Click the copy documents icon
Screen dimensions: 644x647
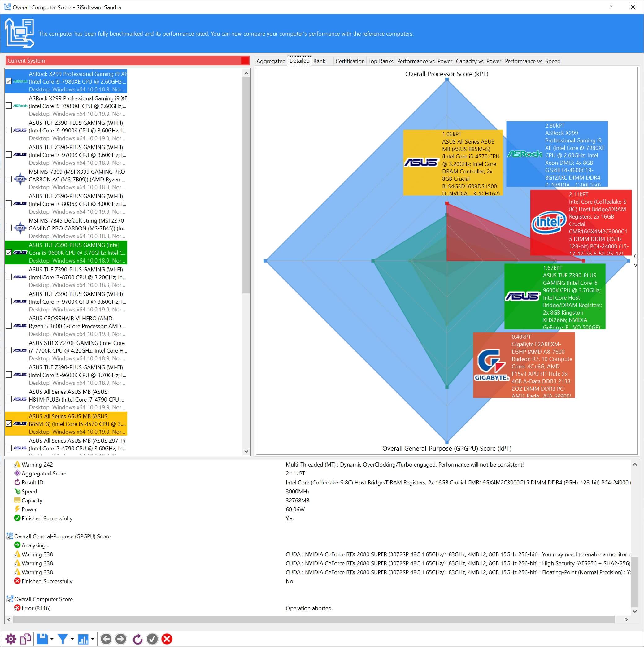[x=25, y=639]
